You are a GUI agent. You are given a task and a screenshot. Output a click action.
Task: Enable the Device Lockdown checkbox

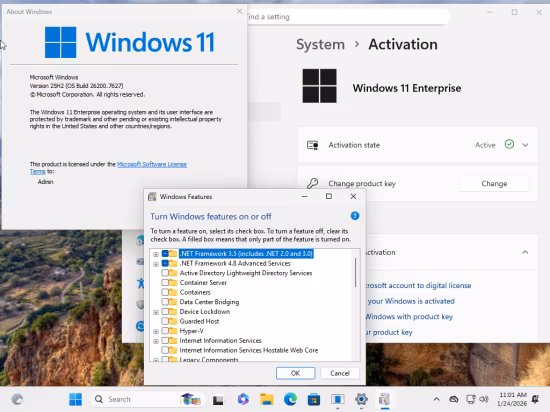[x=165, y=311]
